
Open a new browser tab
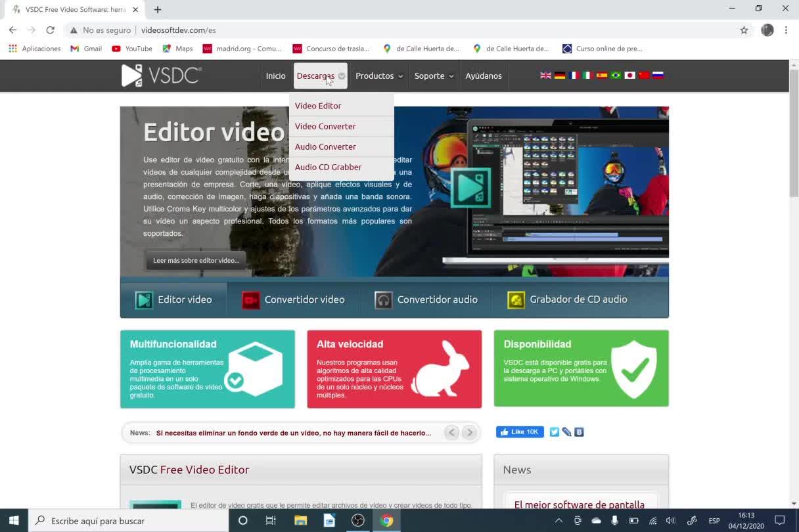click(x=158, y=10)
